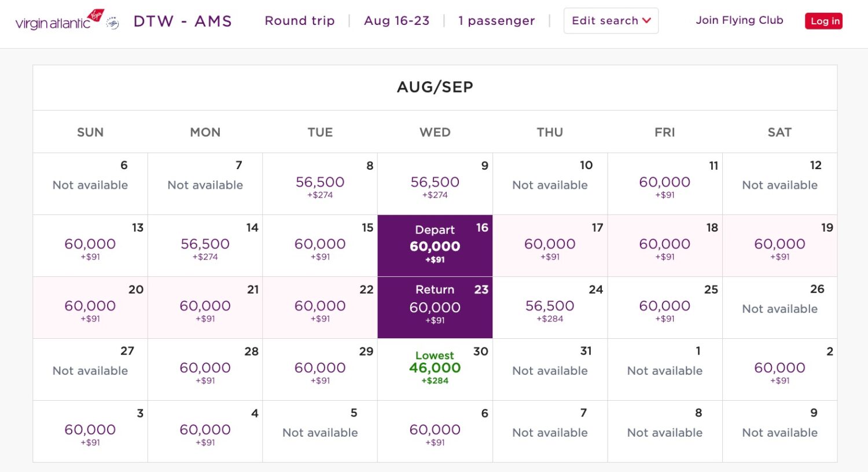Click the Virgin Atlantic logo

tap(53, 21)
